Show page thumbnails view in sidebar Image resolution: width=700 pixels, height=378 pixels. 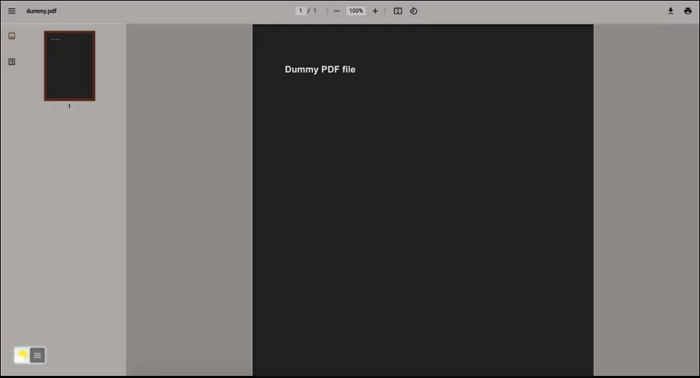12,36
